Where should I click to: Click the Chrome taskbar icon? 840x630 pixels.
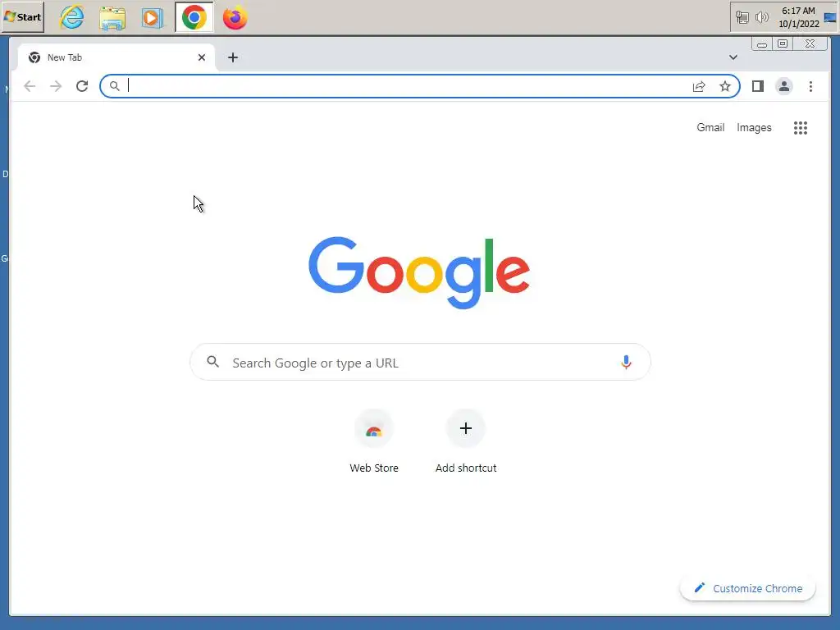pyautogui.click(x=194, y=18)
